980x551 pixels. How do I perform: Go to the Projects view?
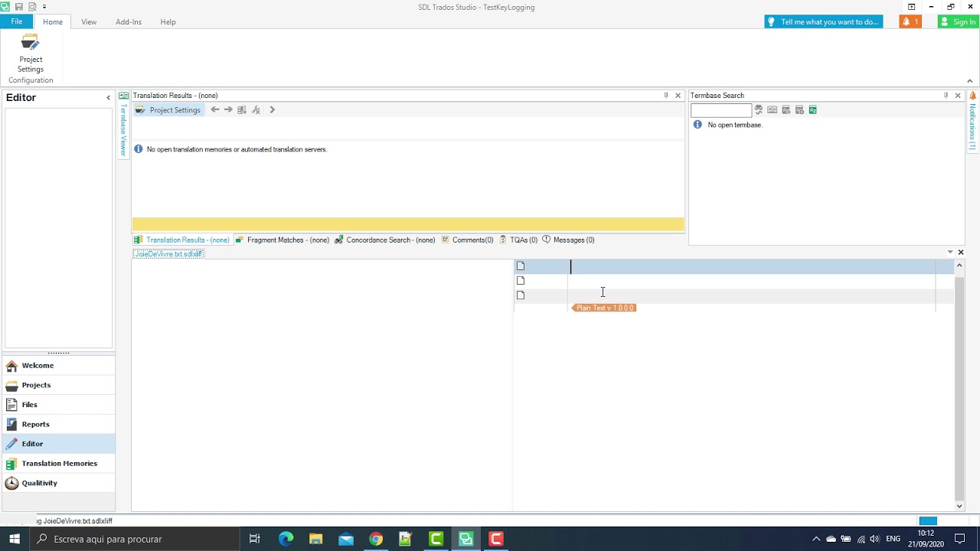[x=58, y=385]
